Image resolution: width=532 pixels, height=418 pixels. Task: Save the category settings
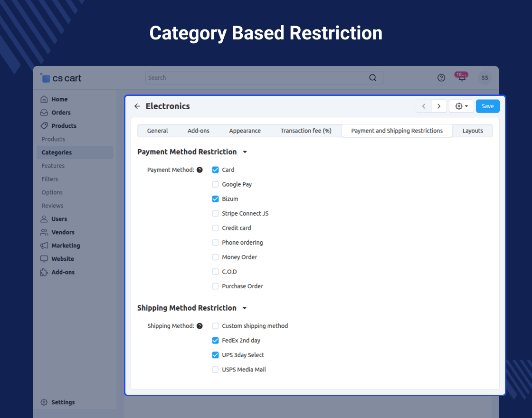pyautogui.click(x=487, y=106)
